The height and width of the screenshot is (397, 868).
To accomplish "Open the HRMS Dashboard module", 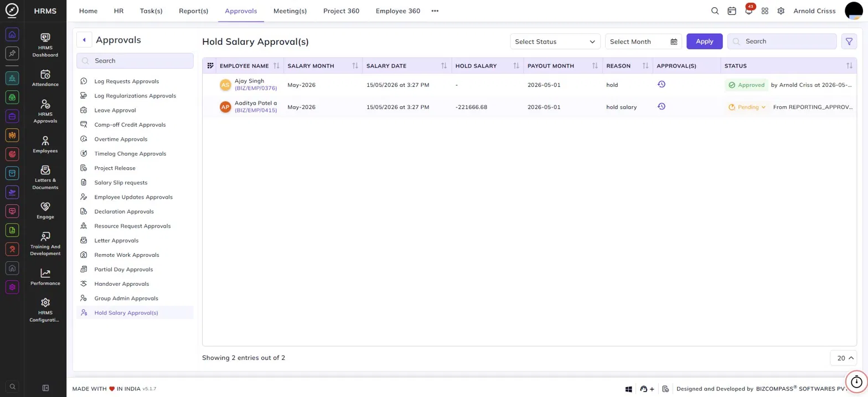I will [45, 45].
